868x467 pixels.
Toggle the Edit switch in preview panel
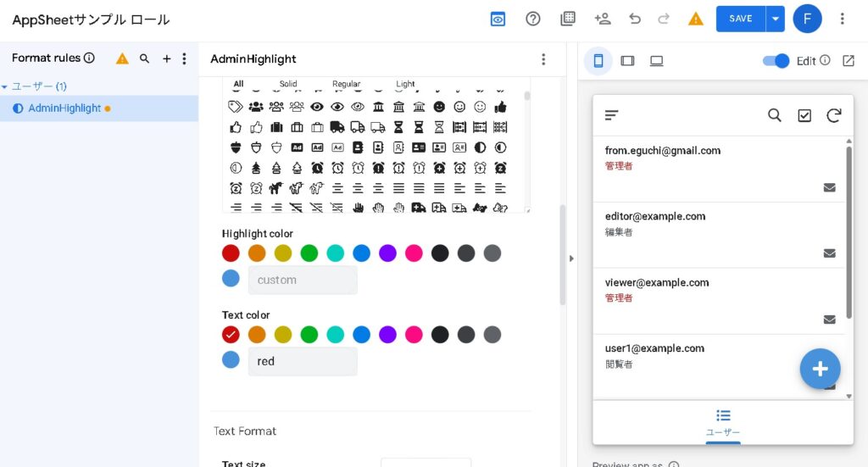click(x=776, y=61)
